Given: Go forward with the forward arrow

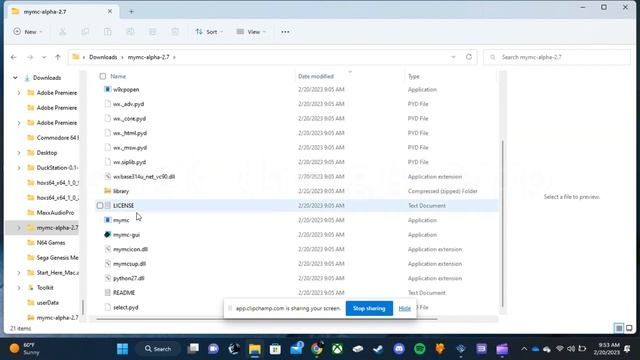Looking at the screenshot, I should 30,57.
